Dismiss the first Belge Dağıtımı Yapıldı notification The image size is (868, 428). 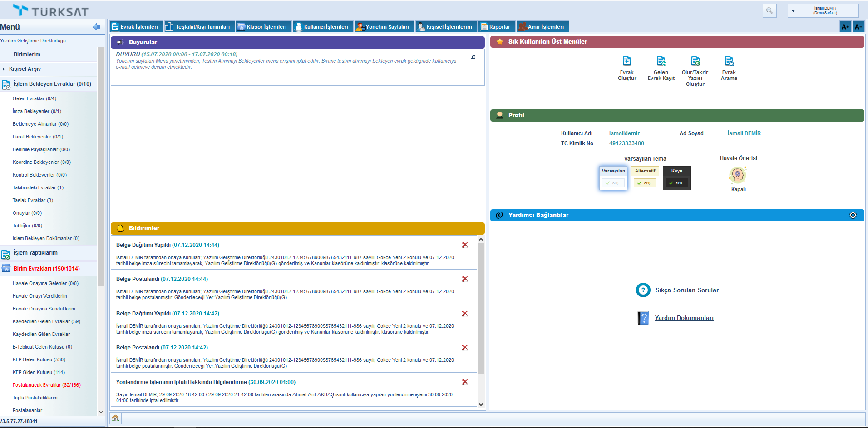click(464, 245)
